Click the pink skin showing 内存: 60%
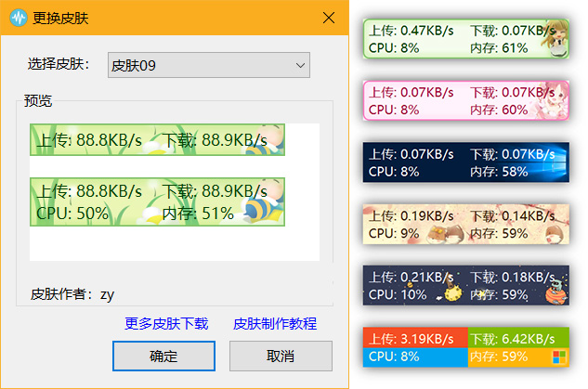This screenshot has width=588, height=389. (x=466, y=100)
